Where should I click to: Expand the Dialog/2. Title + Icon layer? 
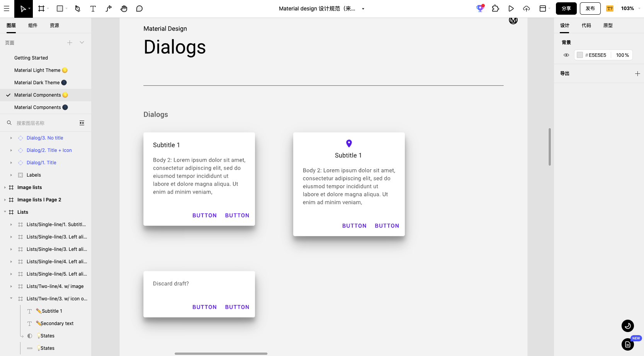(x=11, y=150)
